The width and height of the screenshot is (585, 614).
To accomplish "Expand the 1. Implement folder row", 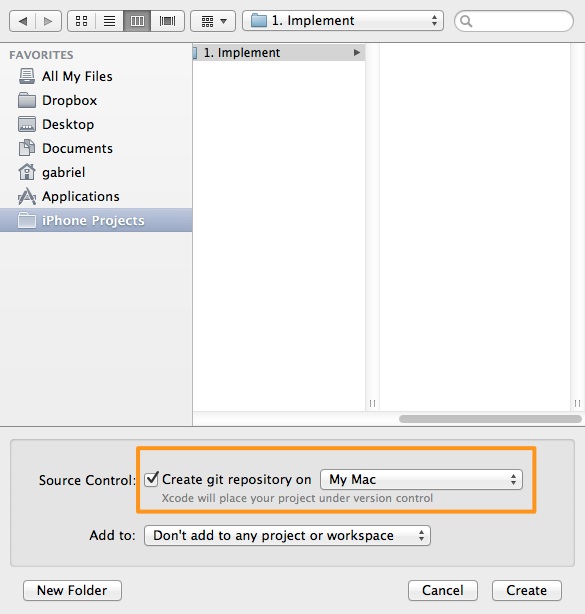I will click(357, 52).
